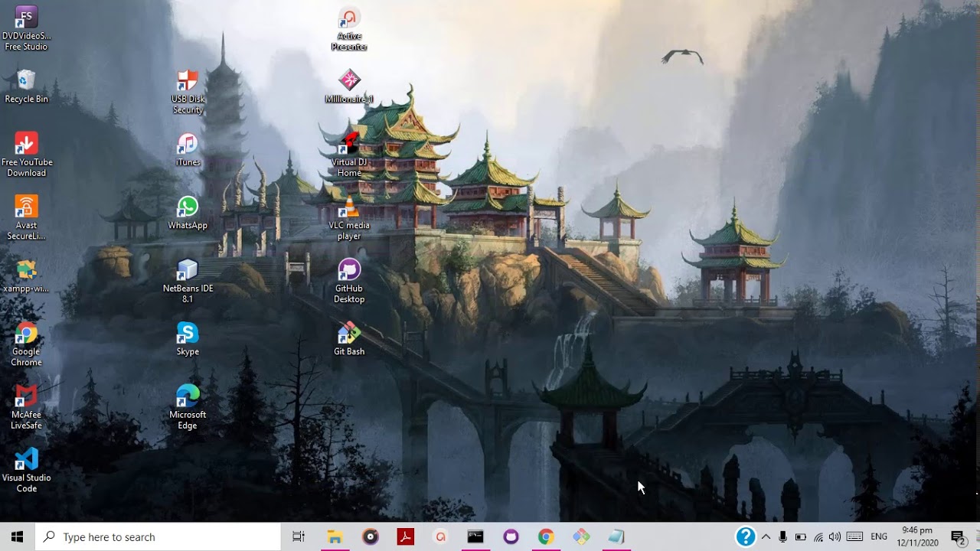Image resolution: width=980 pixels, height=551 pixels.
Task: Select the xampp-win installer icon
Action: [x=26, y=276]
